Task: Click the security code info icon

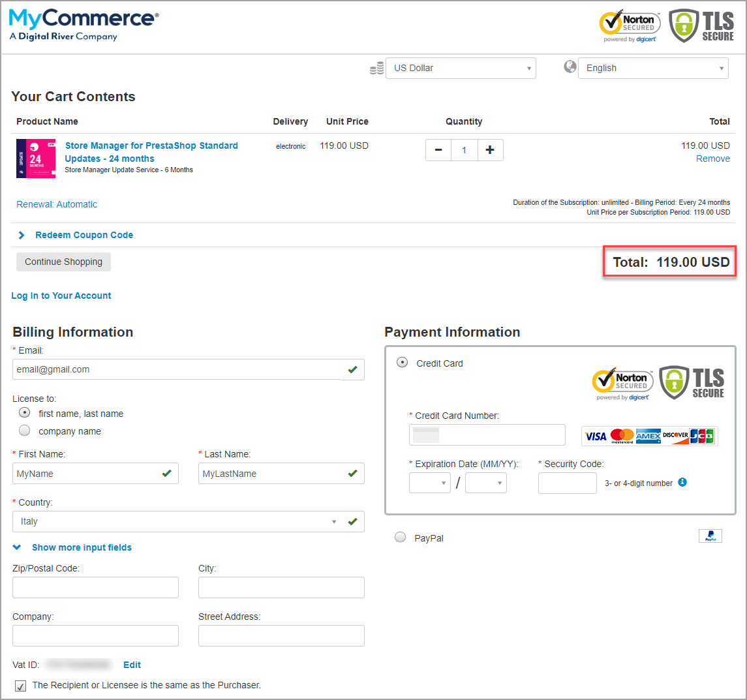Action: coord(682,482)
